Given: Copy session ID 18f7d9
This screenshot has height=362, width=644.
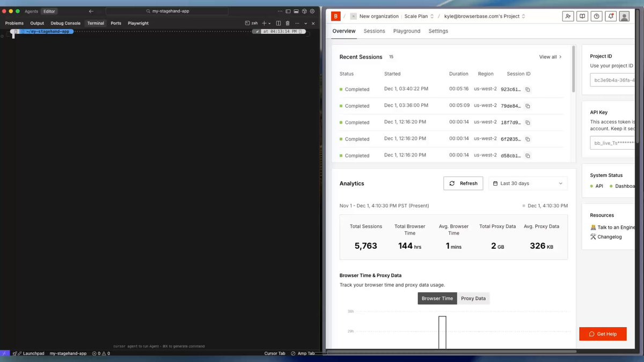Looking at the screenshot, I should tap(528, 123).
